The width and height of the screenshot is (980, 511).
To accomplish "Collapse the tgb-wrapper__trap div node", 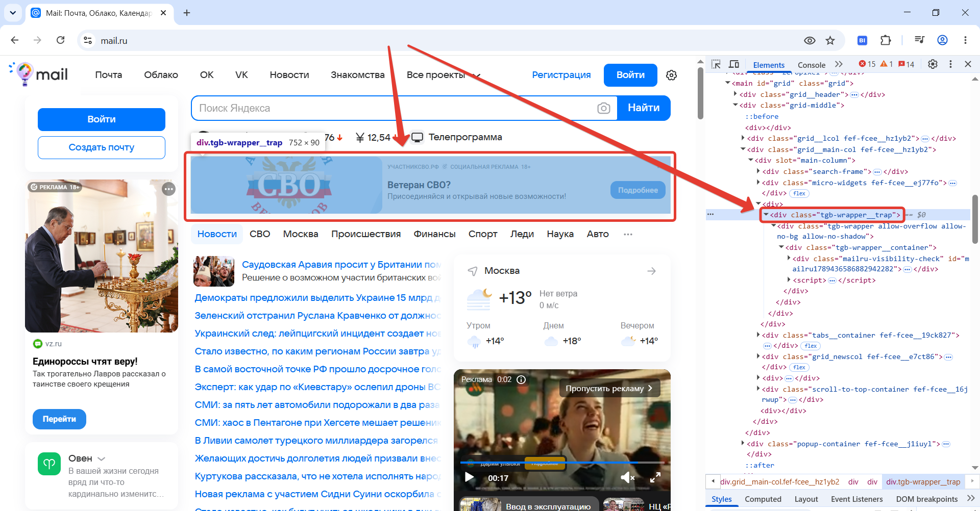I will pyautogui.click(x=766, y=215).
